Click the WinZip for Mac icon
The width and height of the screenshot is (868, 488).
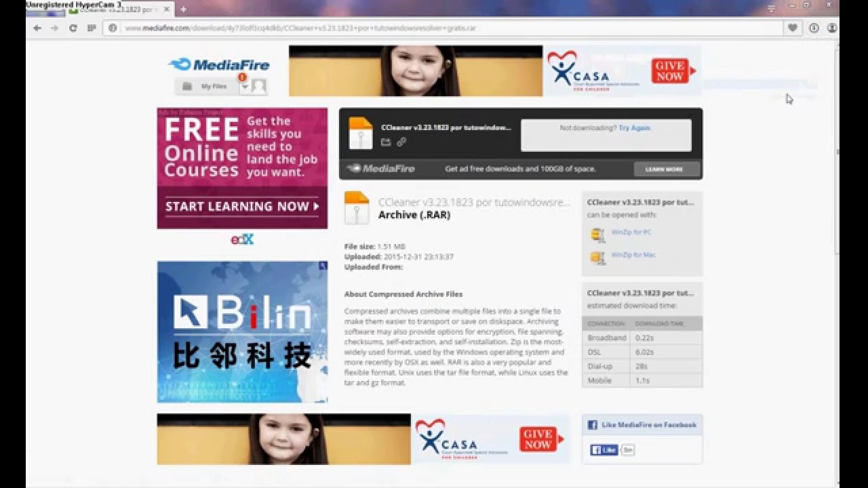(x=597, y=258)
